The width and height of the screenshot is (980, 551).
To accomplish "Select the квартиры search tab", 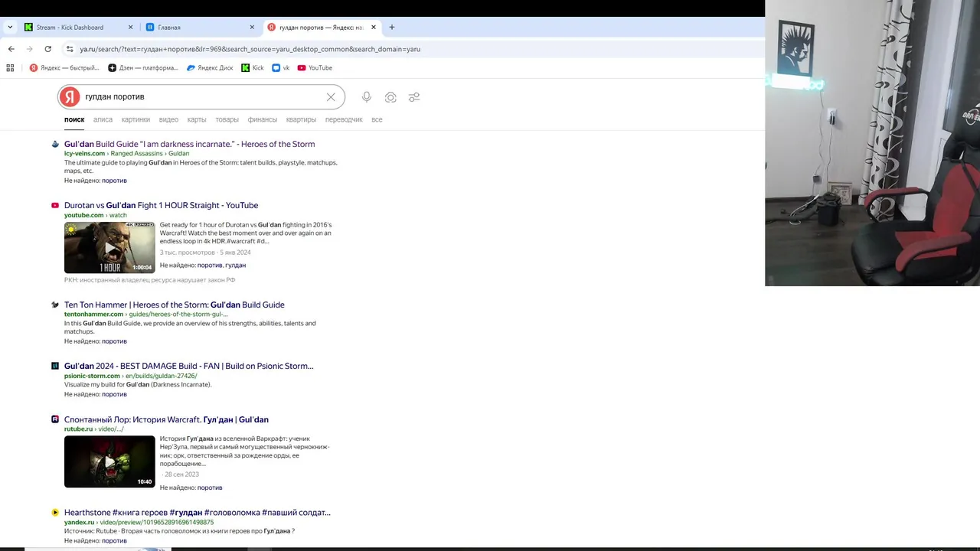I will (x=301, y=119).
